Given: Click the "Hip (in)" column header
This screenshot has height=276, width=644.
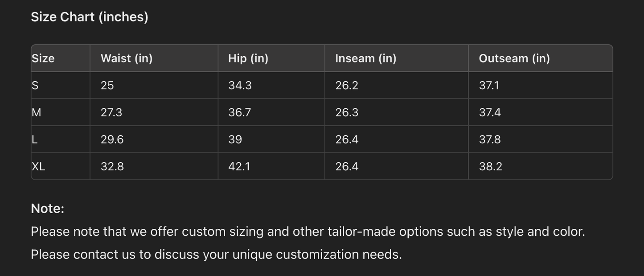Looking at the screenshot, I should [248, 58].
